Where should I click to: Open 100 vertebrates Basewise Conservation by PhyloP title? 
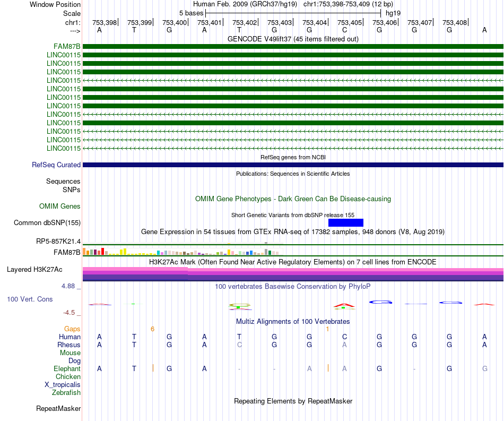pos(293,286)
